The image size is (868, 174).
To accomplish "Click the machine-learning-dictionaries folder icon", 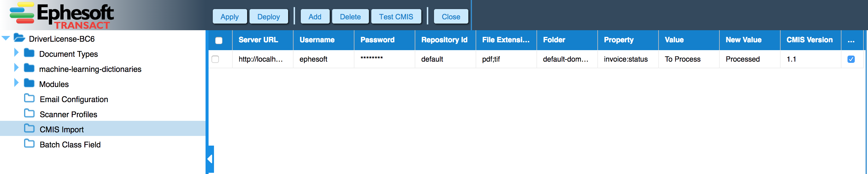I will point(29,68).
